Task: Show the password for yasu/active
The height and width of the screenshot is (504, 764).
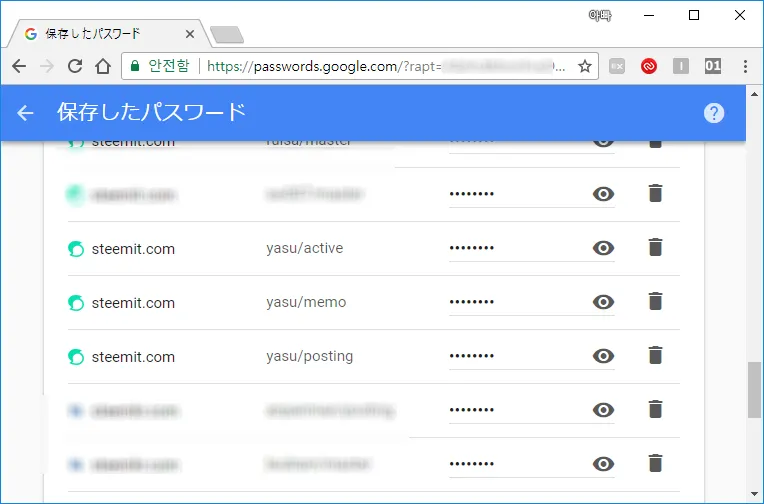Action: click(x=603, y=248)
